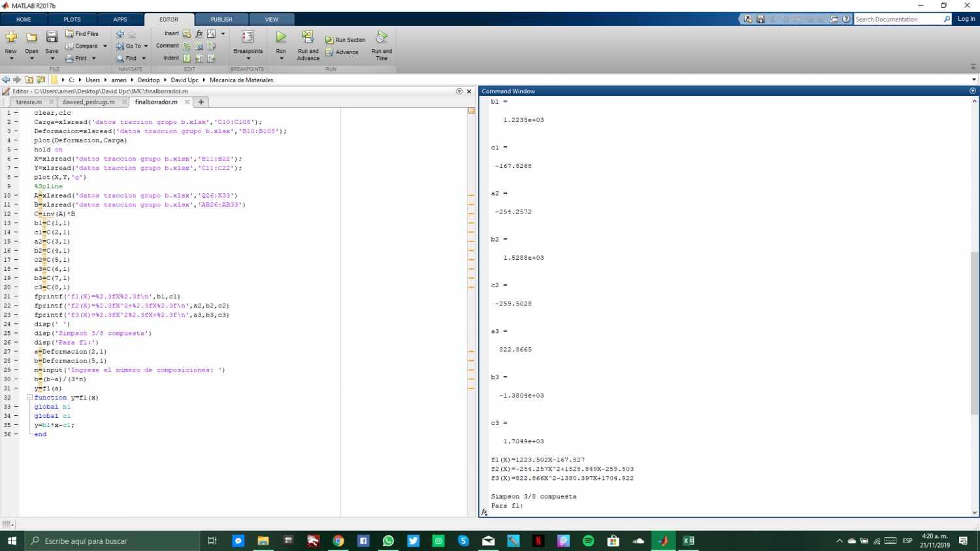Show the Command Window actions menu

pyautogui.click(x=973, y=91)
